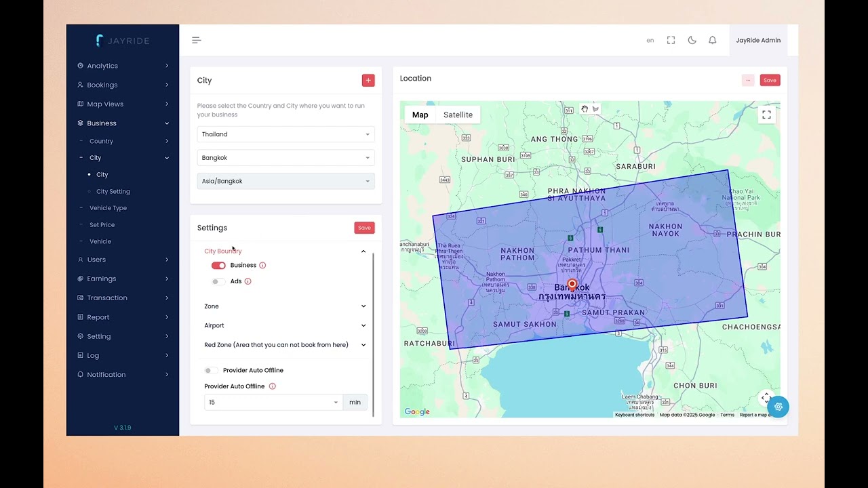The width and height of the screenshot is (868, 488).
Task: Select the polygon drawing tool on map
Action: click(x=595, y=108)
